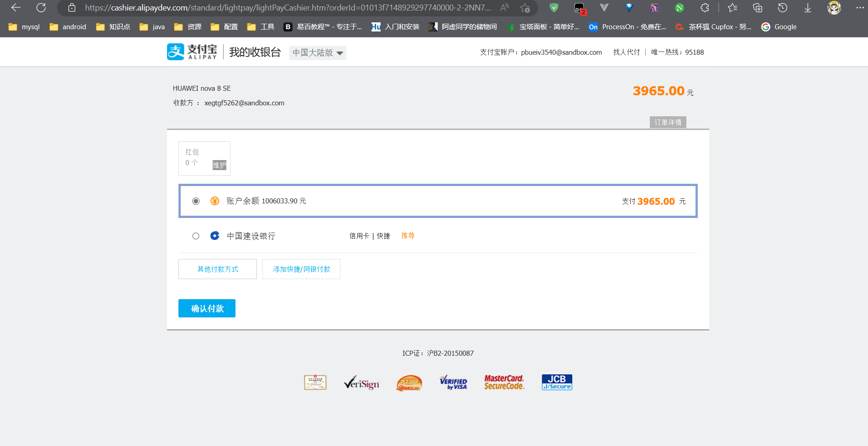Open the 阿虚同学的储物间 bookmark
Viewport: 868px width, 446px height.
point(463,27)
